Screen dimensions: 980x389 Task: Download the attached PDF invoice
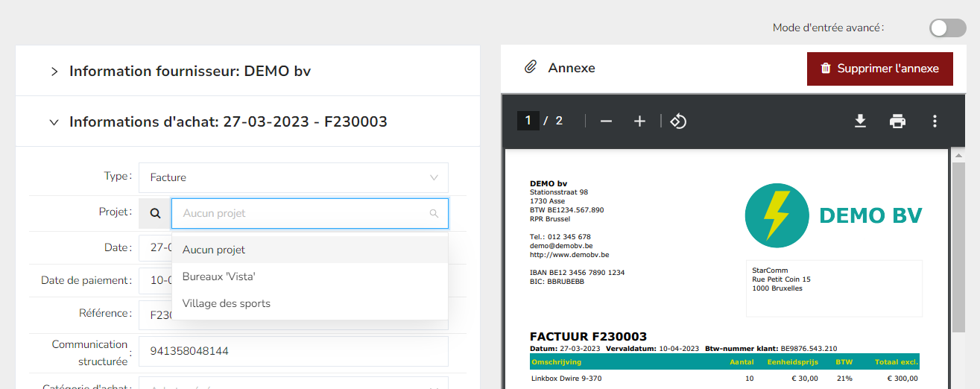(x=860, y=121)
